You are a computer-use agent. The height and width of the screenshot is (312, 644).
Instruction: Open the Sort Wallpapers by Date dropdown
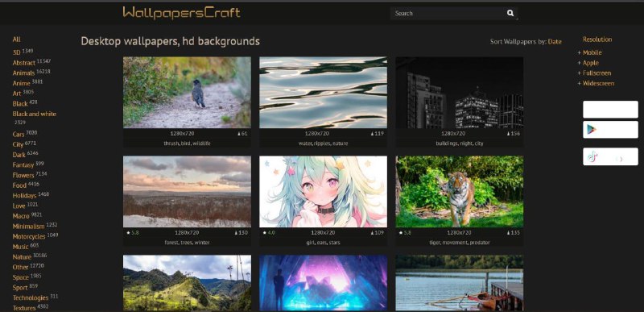pos(555,41)
